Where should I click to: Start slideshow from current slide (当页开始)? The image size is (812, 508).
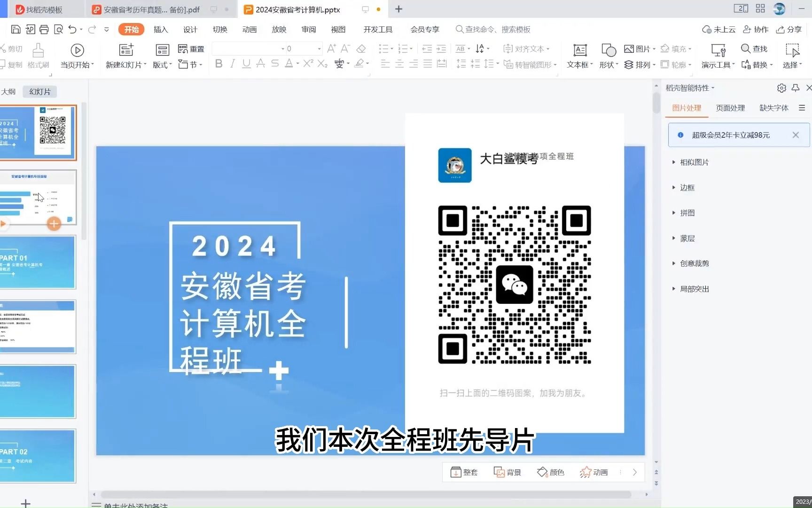(77, 56)
